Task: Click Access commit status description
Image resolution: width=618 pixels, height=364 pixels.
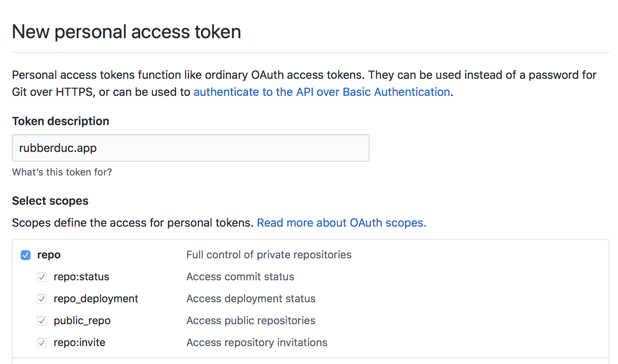Action: [240, 277]
